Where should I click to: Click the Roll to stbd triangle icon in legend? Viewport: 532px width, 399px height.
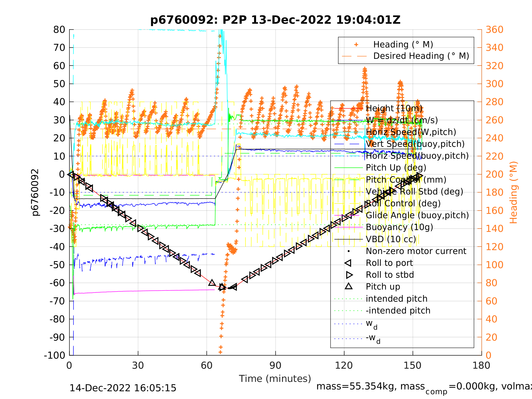point(349,275)
